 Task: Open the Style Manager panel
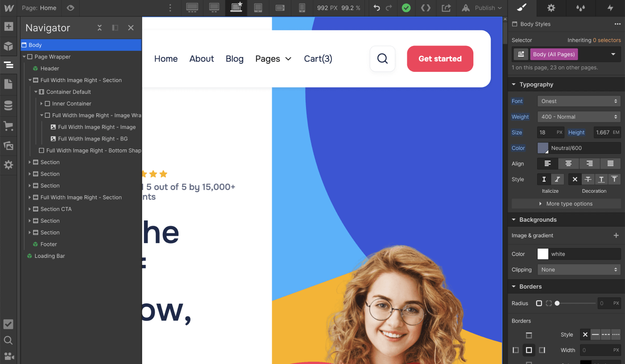(x=521, y=8)
